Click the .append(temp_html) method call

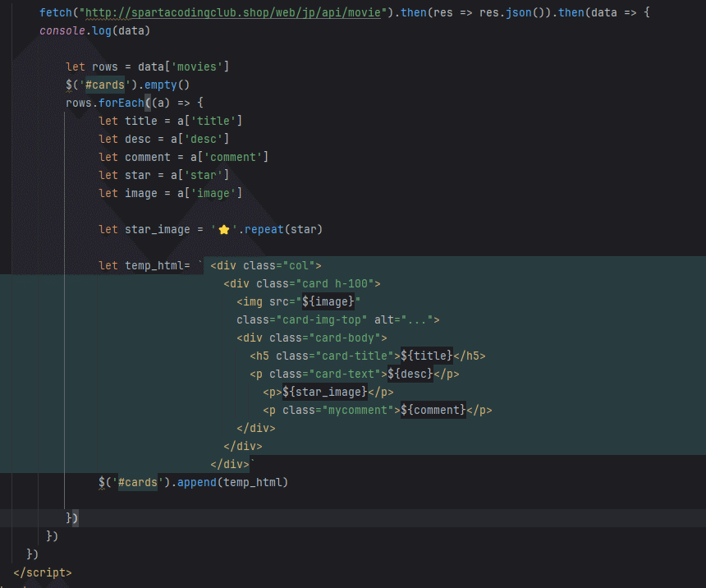(229, 482)
